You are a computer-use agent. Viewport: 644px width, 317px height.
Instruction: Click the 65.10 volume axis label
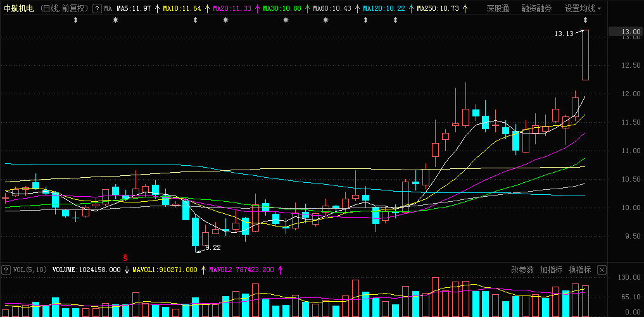pos(631,297)
